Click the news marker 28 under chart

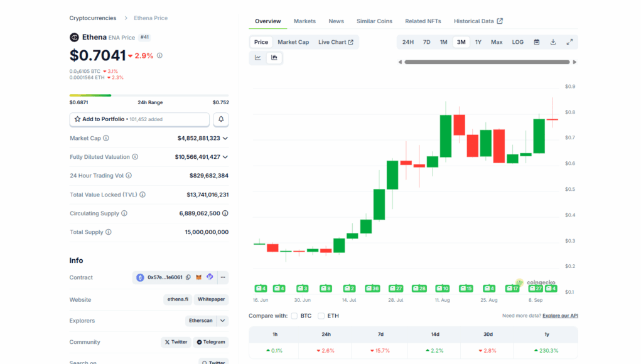419,289
